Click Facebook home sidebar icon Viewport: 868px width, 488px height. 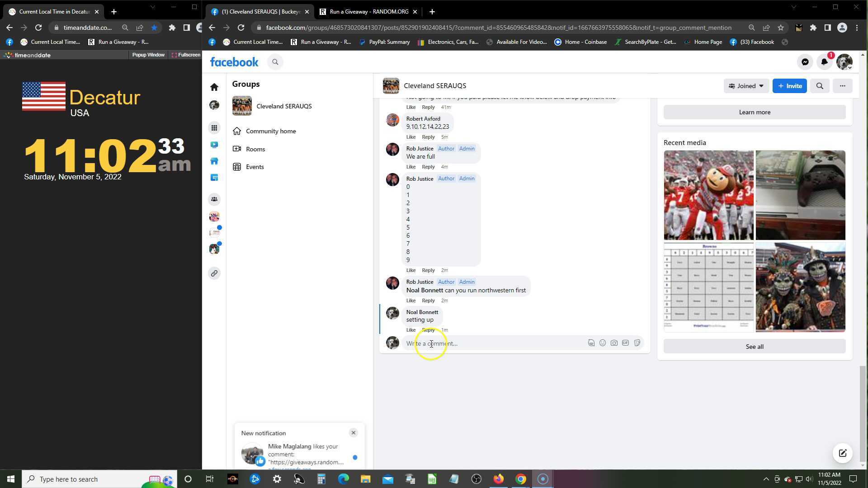click(x=214, y=87)
